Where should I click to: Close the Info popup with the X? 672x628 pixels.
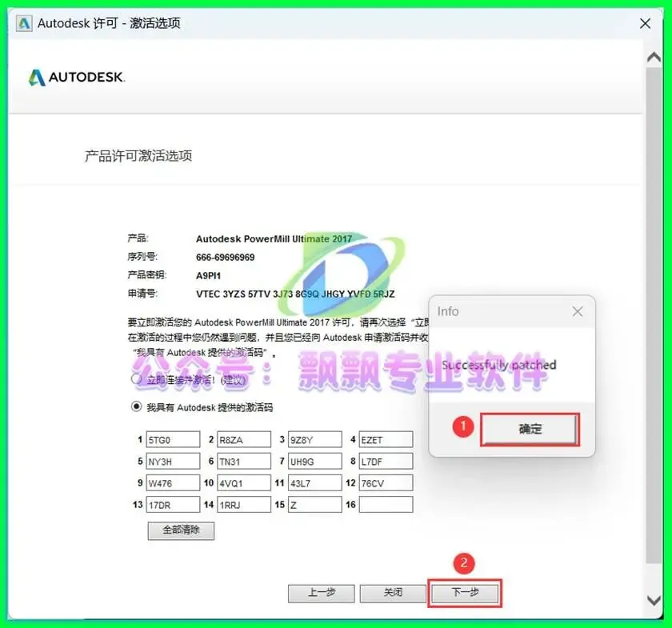578,312
